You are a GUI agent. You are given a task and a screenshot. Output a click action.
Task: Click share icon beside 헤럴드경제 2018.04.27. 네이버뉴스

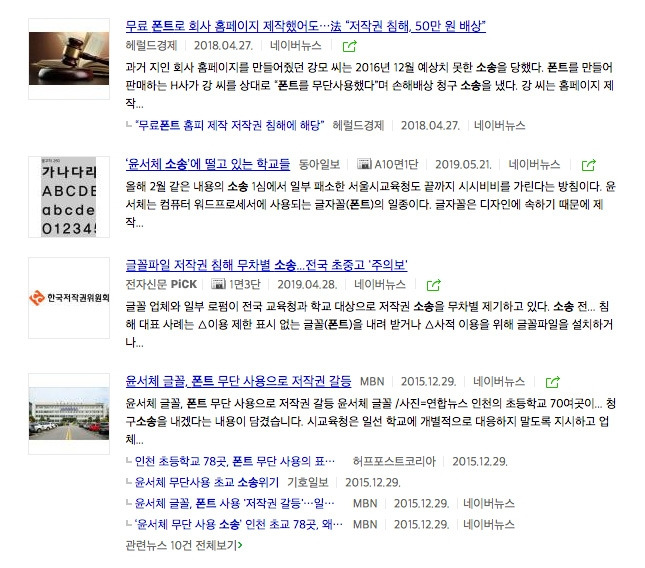[350, 46]
